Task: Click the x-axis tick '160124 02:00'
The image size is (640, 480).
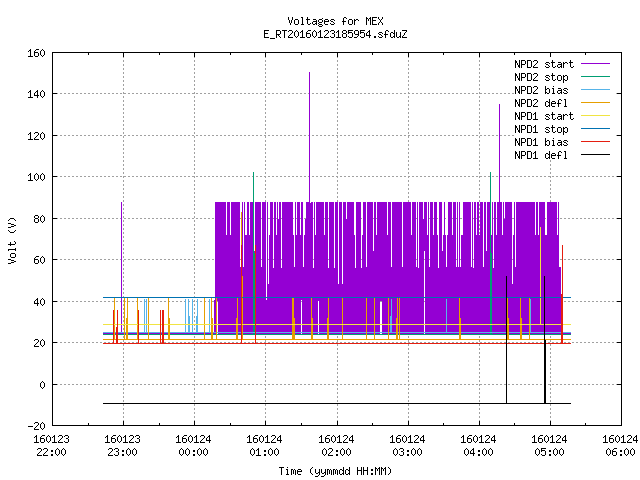Action: click(336, 446)
